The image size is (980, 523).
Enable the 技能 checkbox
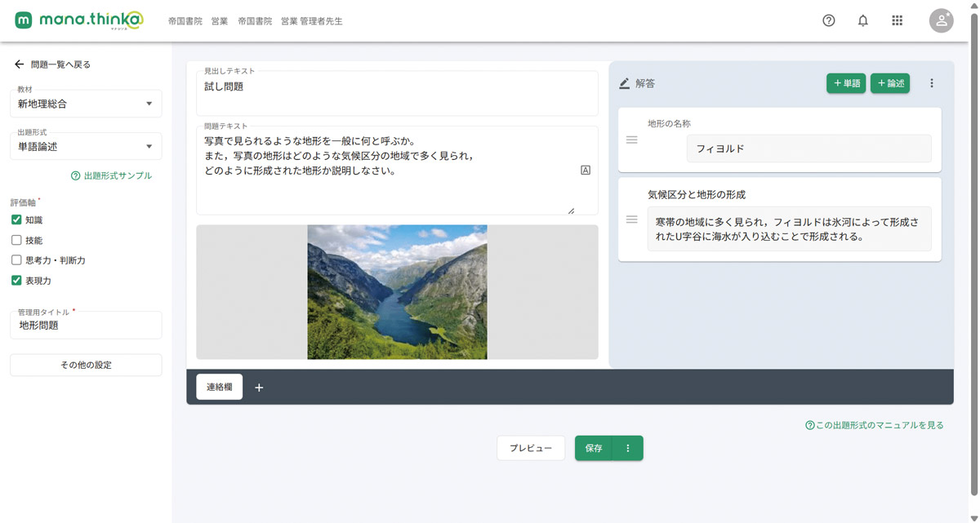click(16, 240)
